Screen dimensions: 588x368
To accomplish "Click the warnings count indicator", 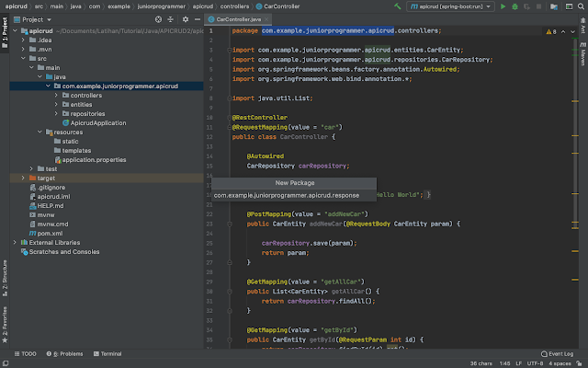I will 551,32.
